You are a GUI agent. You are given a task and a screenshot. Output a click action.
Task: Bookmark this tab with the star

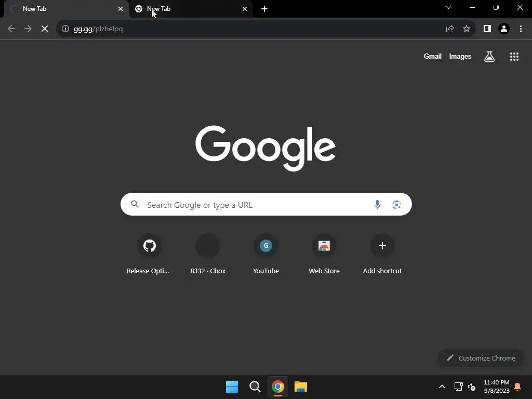(467, 29)
